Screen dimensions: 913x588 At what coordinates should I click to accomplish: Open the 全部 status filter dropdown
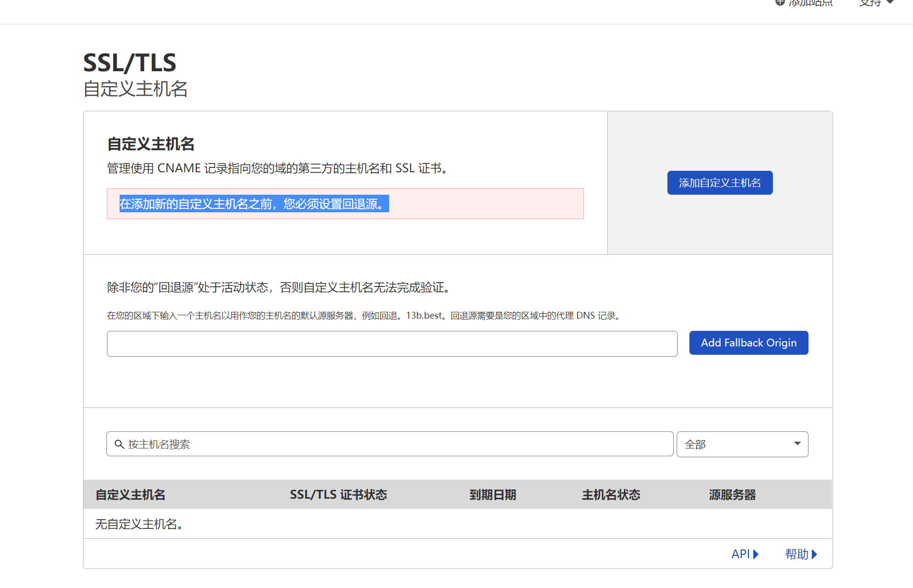[742, 444]
